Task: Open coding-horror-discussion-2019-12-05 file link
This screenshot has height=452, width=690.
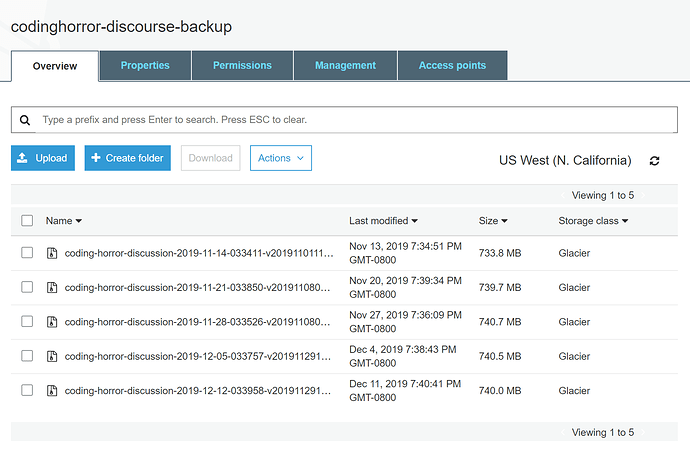Action: [198, 356]
